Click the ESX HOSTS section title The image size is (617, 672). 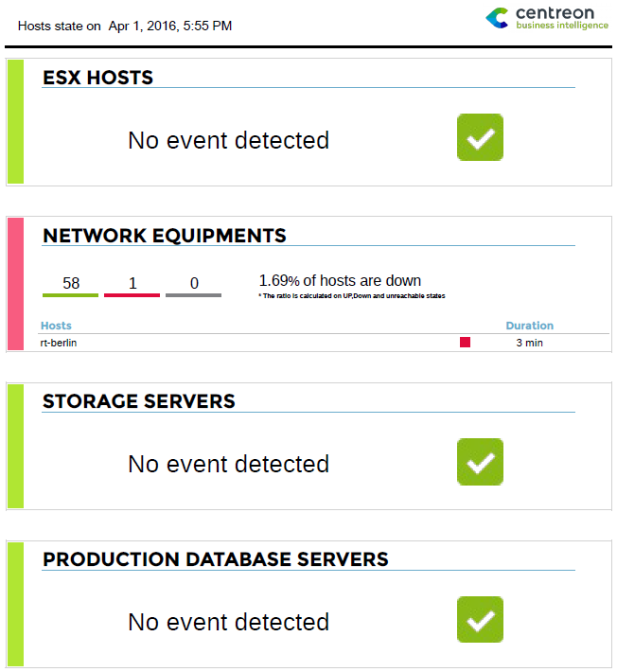pyautogui.click(x=97, y=78)
